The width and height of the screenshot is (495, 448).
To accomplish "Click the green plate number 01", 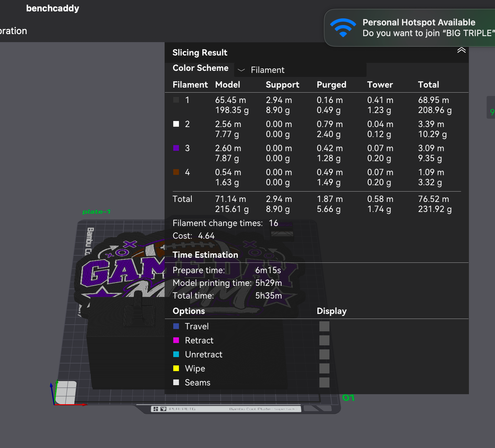I will 348,398.
